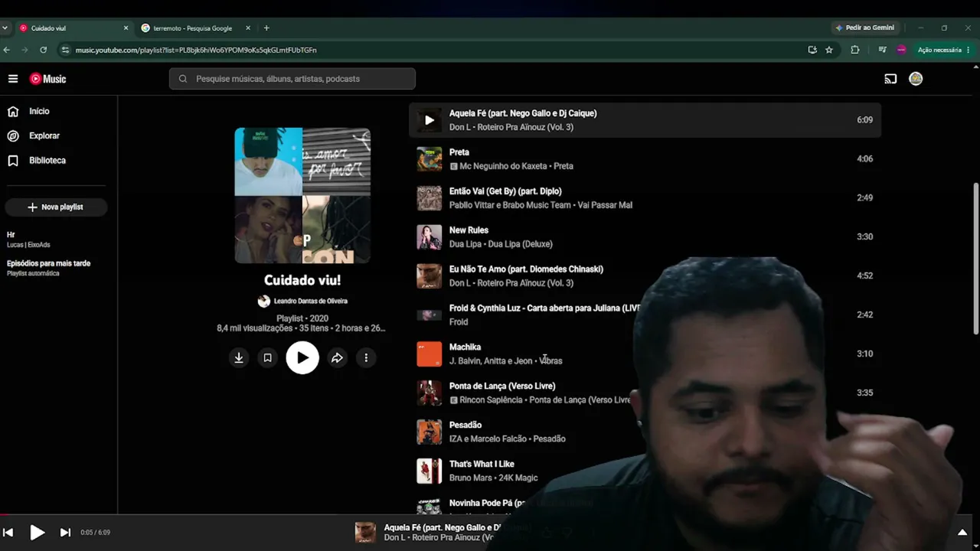Open the playlist more options menu
Image resolution: width=980 pixels, height=551 pixels.
[x=366, y=357]
